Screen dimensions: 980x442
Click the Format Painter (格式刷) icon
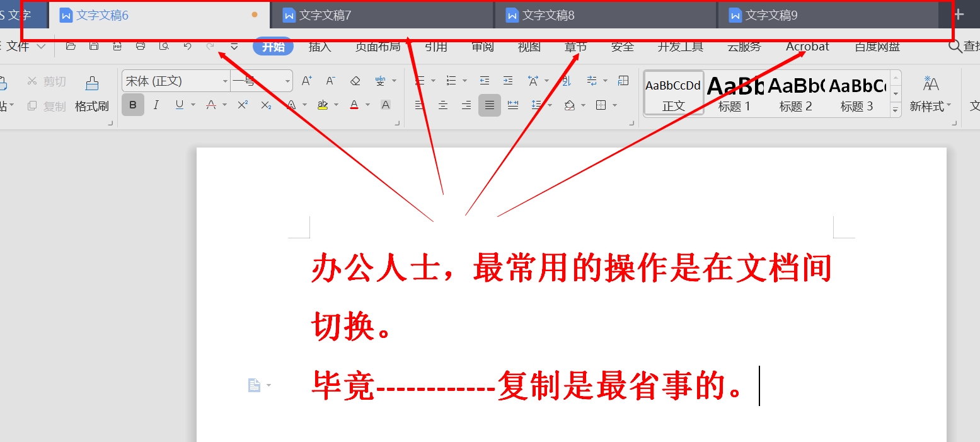(x=92, y=93)
